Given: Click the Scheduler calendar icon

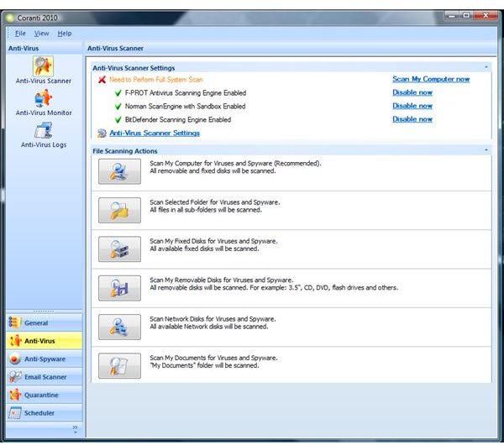Looking at the screenshot, I should click(x=14, y=413).
